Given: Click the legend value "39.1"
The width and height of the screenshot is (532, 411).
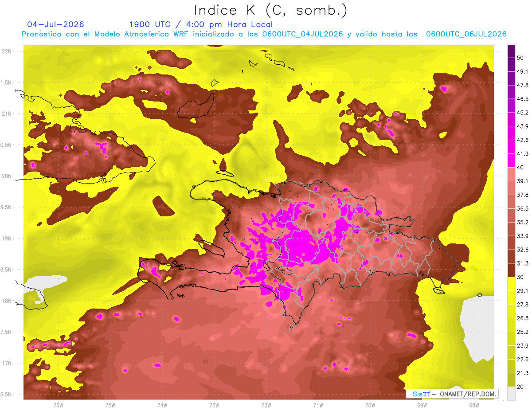Looking at the screenshot, I should click(x=523, y=181).
